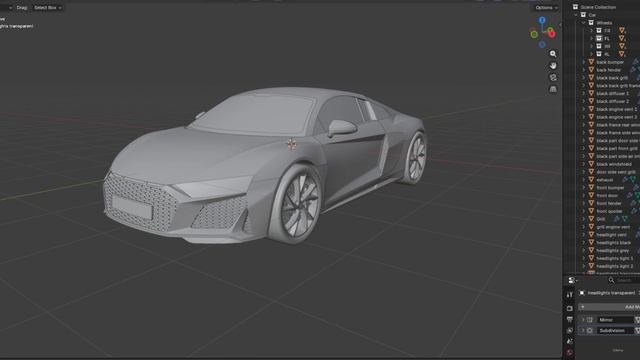Expand the RR wheel collection
This screenshot has height=360, width=640.
point(591,46)
